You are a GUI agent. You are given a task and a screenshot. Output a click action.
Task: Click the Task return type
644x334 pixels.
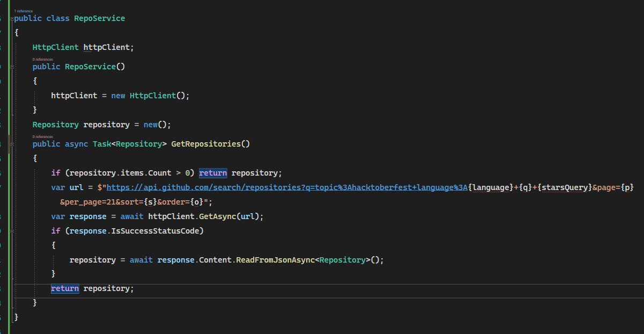102,144
